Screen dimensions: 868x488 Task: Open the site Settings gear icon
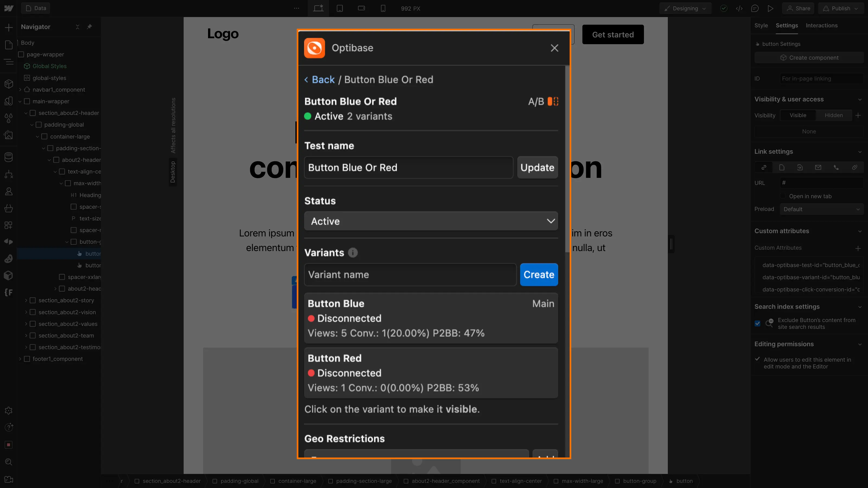(9, 410)
